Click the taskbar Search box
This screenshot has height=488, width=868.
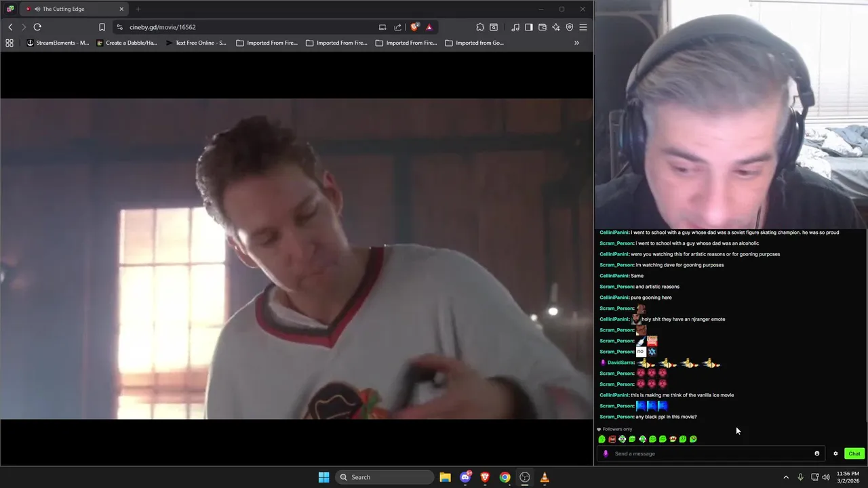click(x=384, y=477)
